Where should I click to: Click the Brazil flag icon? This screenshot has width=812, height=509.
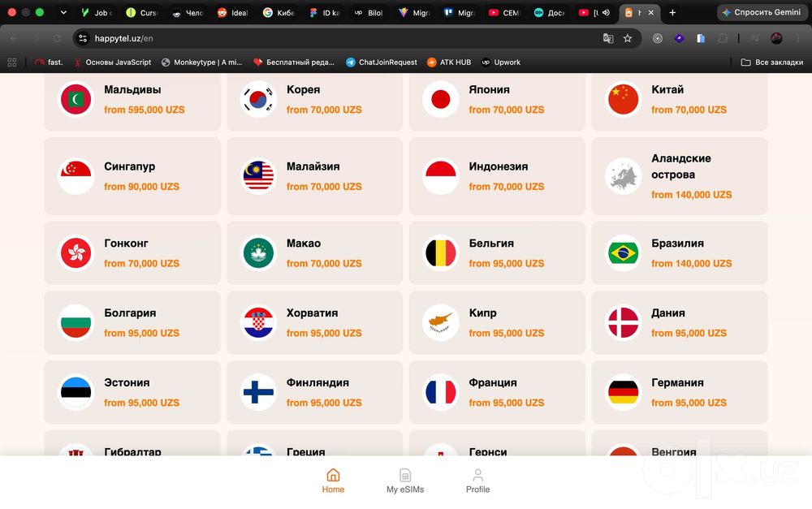[x=623, y=252]
